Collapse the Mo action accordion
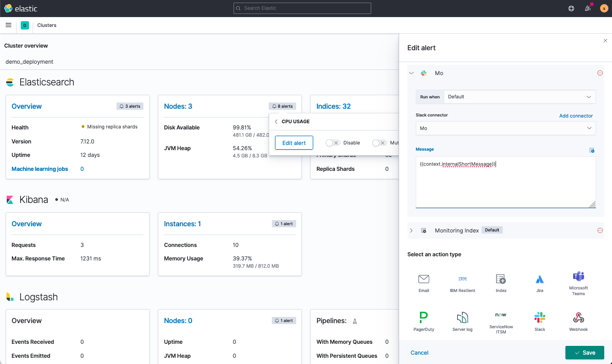The width and height of the screenshot is (612, 364). 411,73
